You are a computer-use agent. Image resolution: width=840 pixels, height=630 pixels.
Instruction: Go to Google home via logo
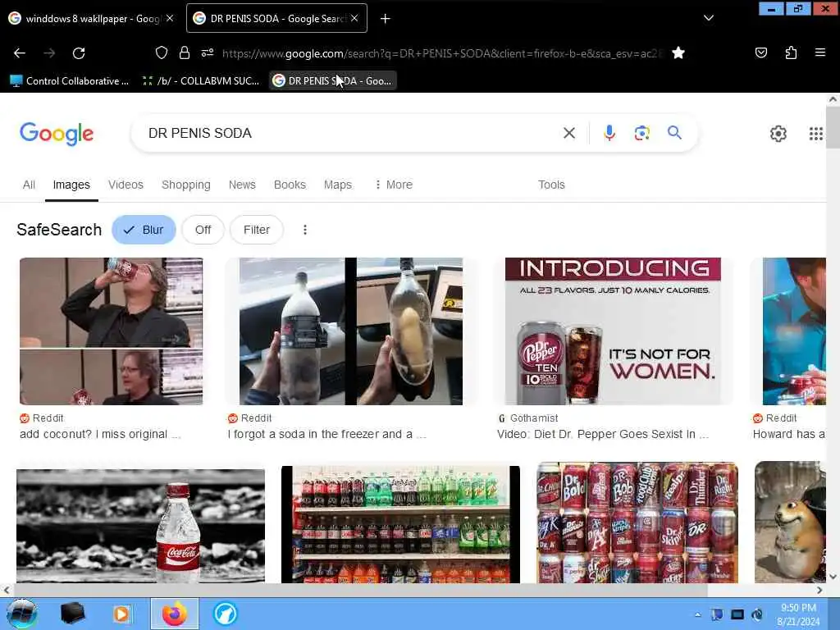(x=57, y=134)
